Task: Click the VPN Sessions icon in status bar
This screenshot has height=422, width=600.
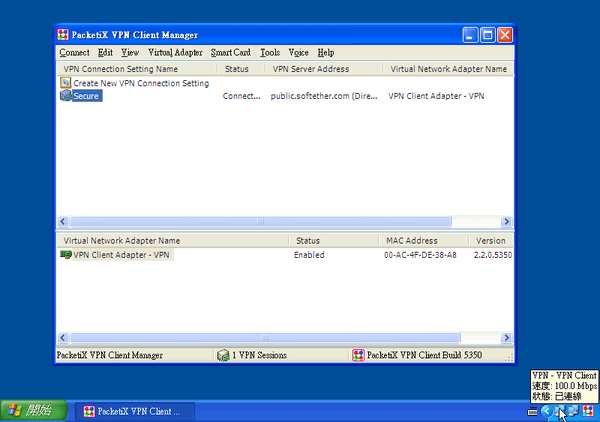Action: click(x=223, y=355)
